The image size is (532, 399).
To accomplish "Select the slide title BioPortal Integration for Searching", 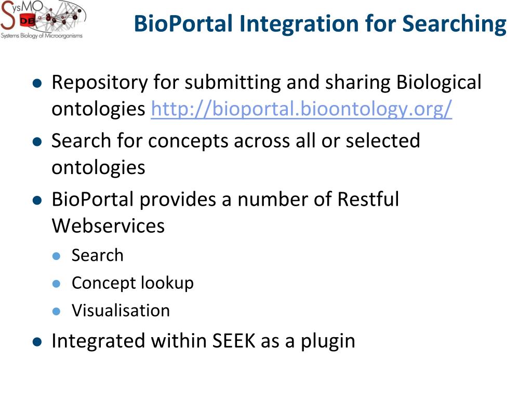I will [320, 24].
